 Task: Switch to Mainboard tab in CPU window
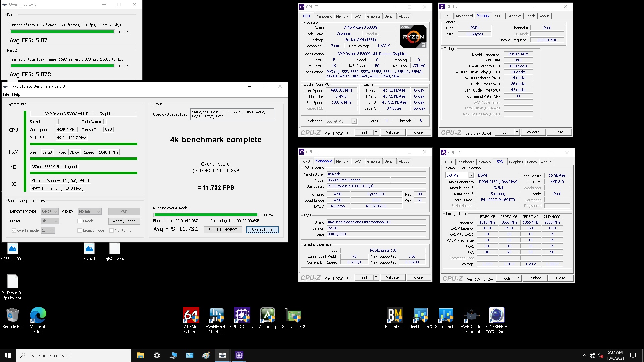click(324, 16)
